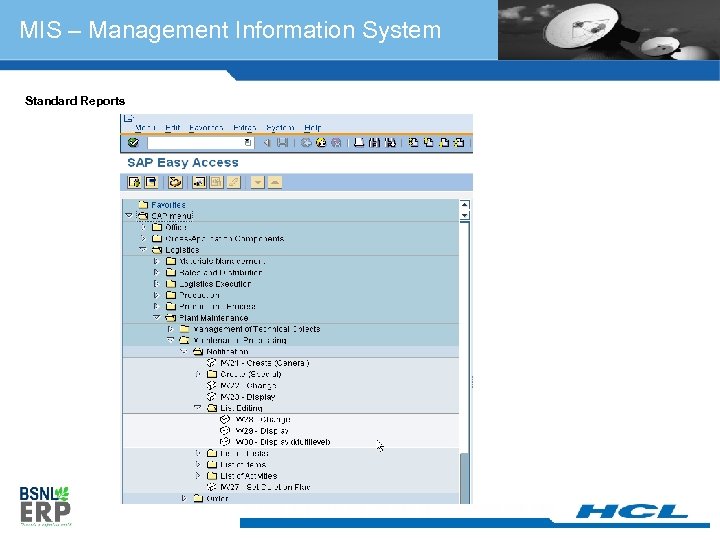The height and width of the screenshot is (540, 720).
Task: Expand the List of Activities node
Action: tap(198, 475)
